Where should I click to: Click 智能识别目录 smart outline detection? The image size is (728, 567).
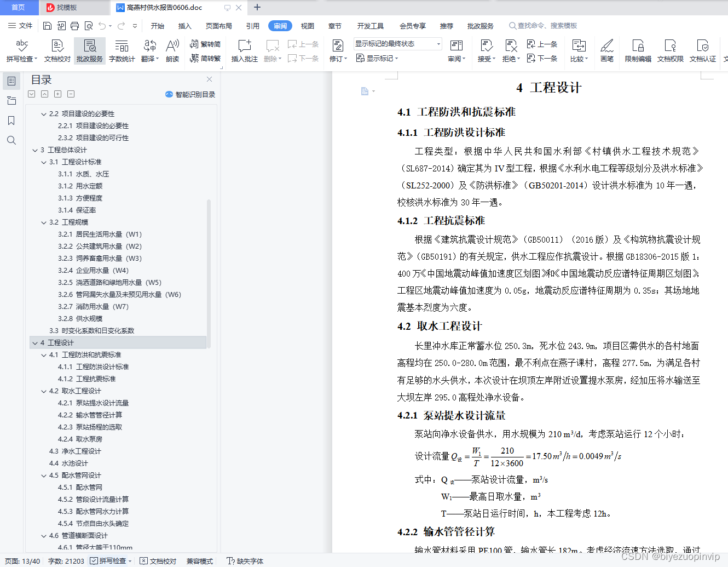(x=190, y=94)
